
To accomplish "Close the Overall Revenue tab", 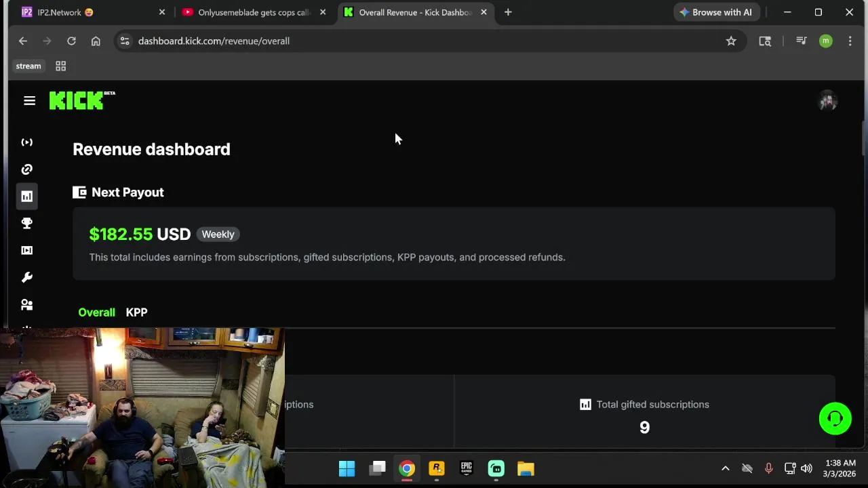I will [x=484, y=12].
